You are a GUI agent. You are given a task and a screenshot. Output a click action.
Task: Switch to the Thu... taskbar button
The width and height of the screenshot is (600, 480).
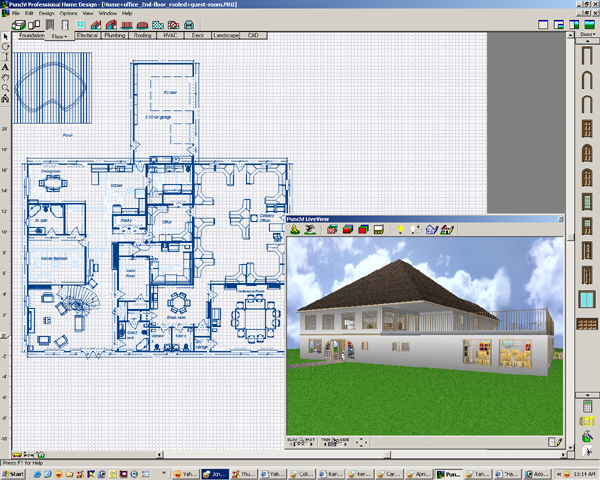(x=244, y=474)
